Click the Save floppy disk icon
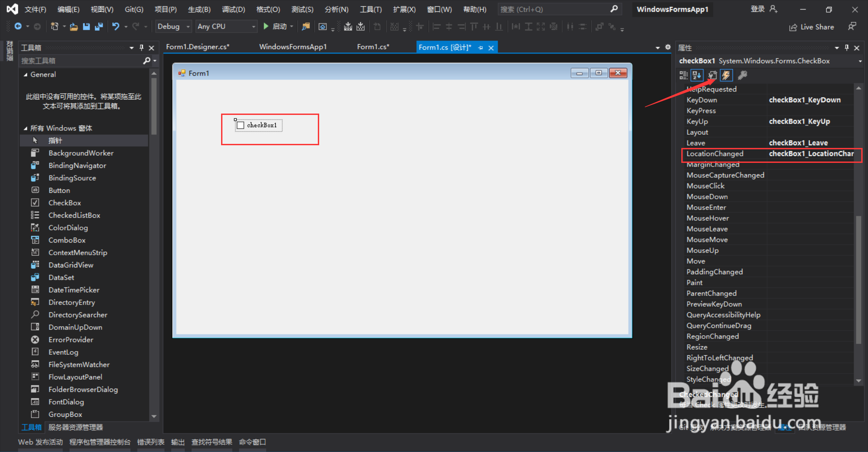Viewport: 868px width, 452px height. 86,27
